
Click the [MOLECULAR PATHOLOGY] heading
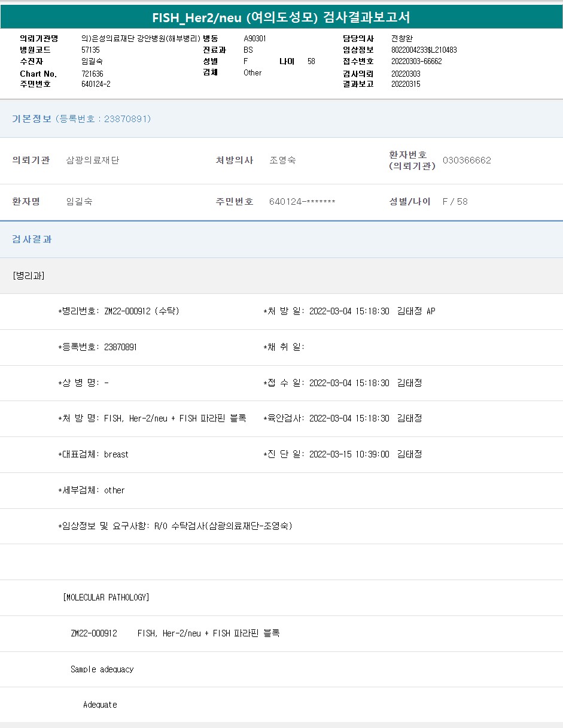click(106, 597)
